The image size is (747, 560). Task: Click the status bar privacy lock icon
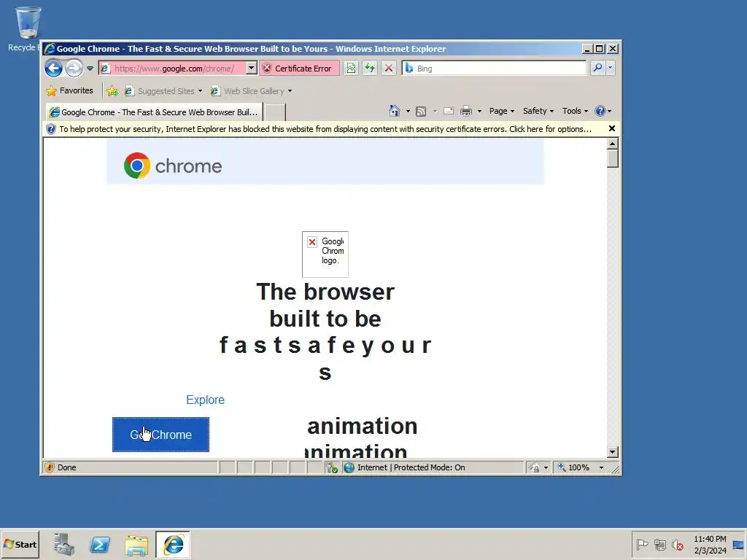tap(535, 467)
